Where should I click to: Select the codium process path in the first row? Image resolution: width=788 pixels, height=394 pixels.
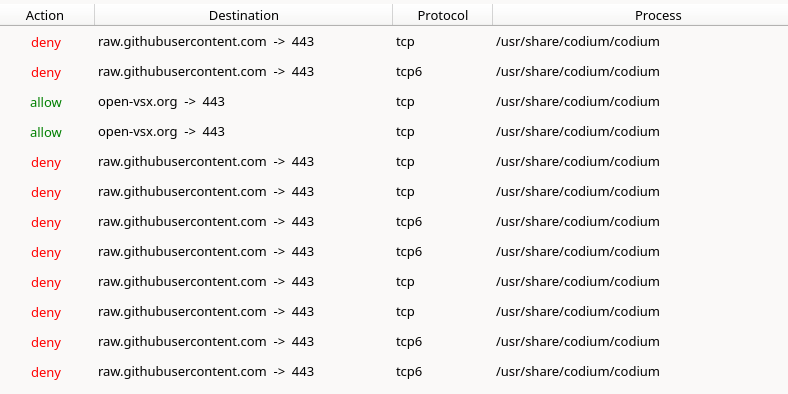point(577,42)
